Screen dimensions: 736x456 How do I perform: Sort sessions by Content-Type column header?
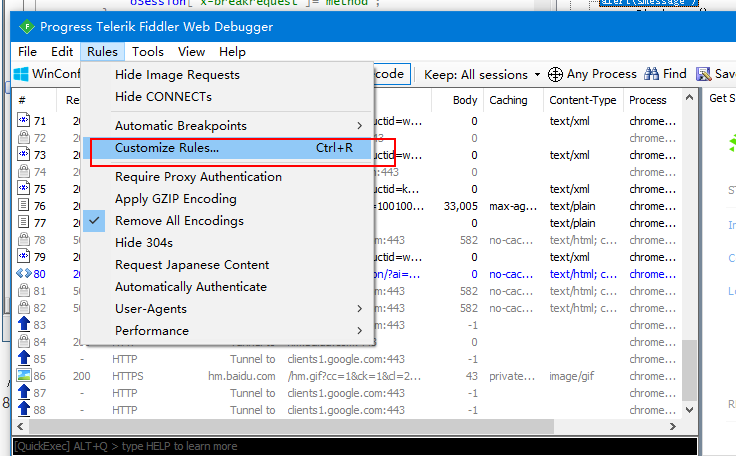click(583, 100)
